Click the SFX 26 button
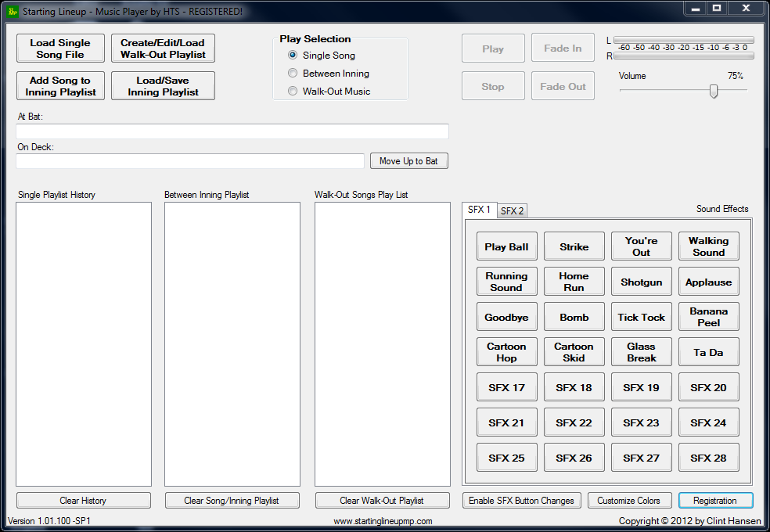 pyautogui.click(x=574, y=458)
